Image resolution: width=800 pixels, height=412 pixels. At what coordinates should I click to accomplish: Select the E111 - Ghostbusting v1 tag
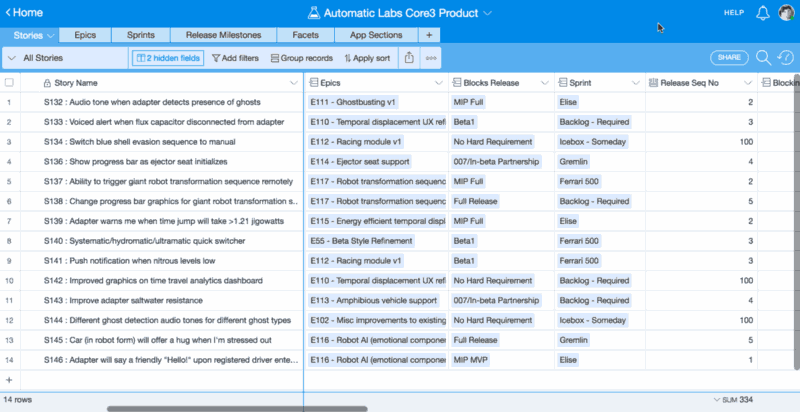(x=353, y=102)
